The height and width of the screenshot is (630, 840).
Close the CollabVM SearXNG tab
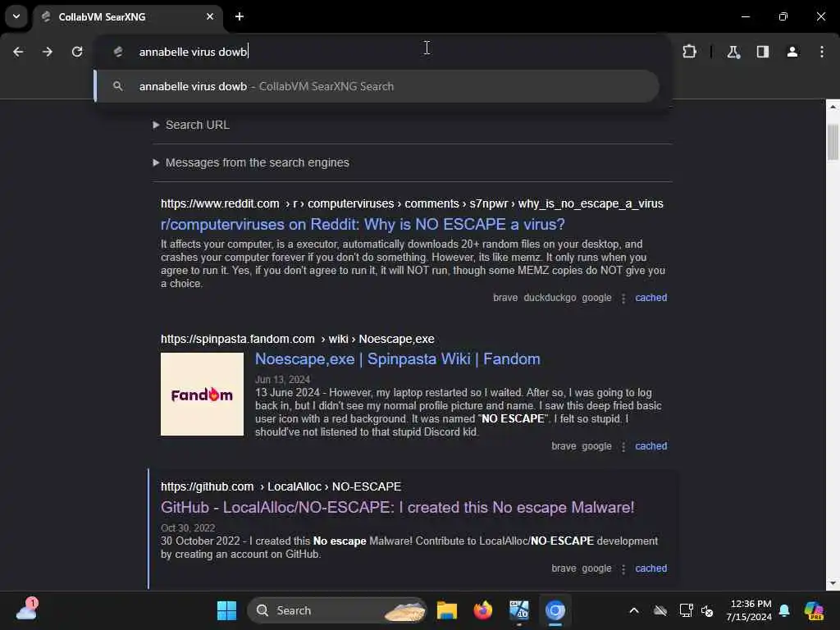tap(210, 16)
